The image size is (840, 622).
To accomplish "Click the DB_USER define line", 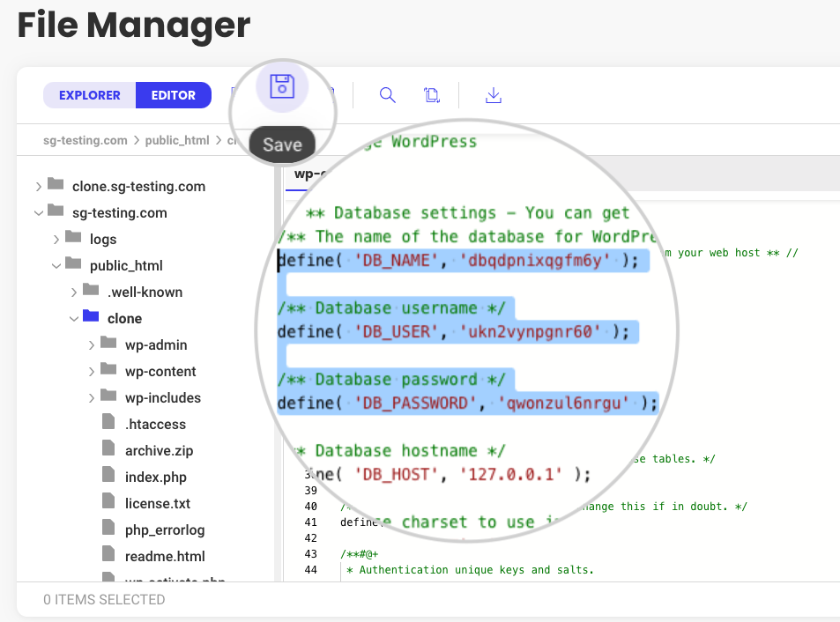I will (x=453, y=332).
